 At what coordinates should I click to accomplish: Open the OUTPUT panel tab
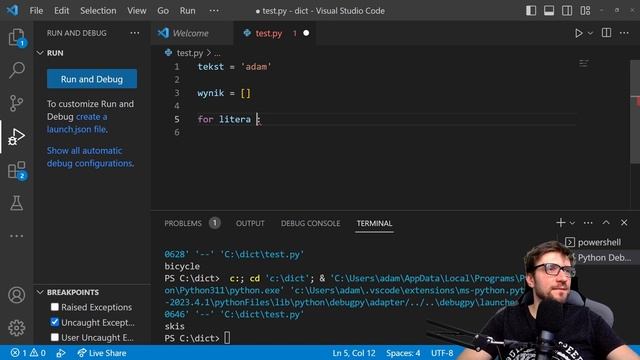tap(250, 223)
